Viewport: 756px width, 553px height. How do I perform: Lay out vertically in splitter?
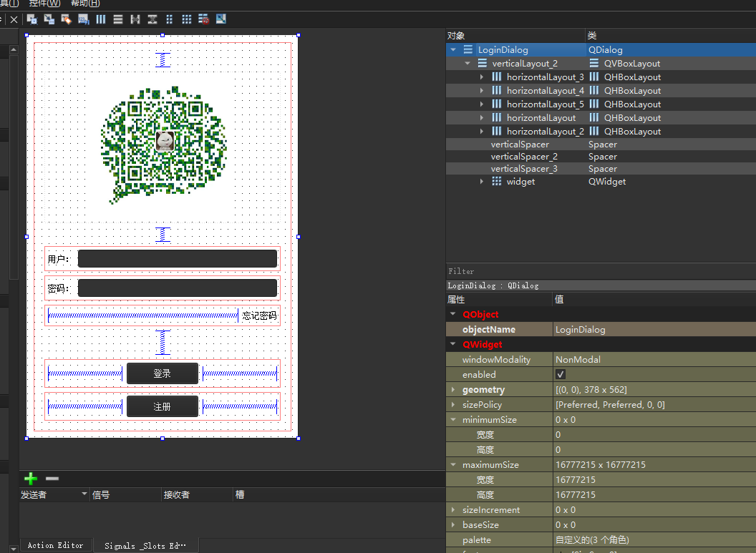tap(152, 19)
